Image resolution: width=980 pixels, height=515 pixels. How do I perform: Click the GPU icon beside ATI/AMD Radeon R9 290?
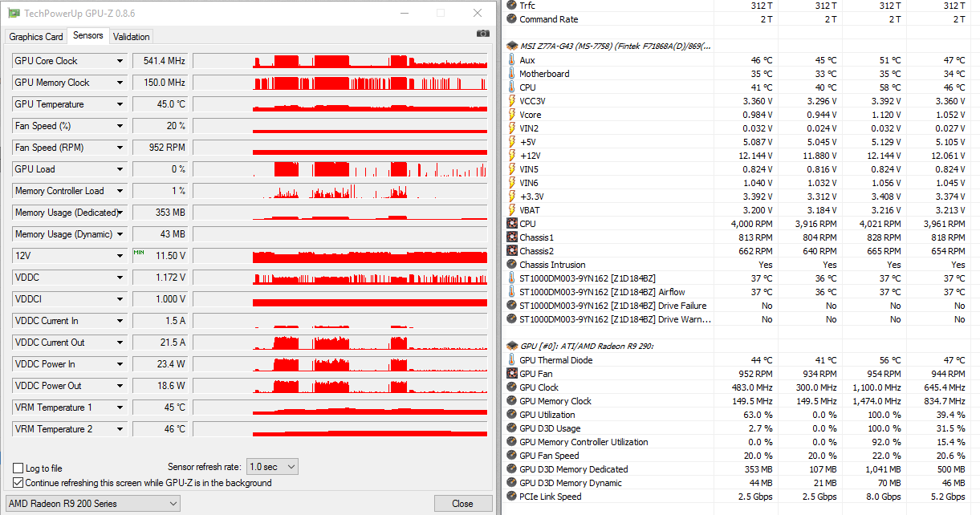[512, 347]
